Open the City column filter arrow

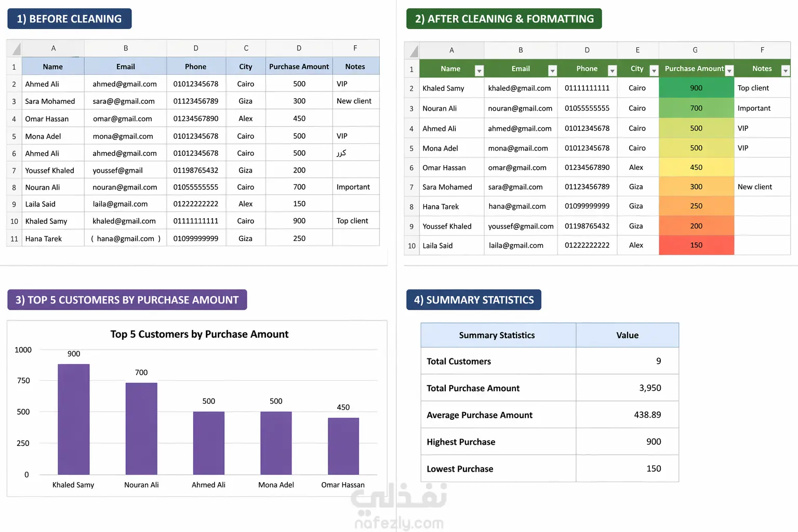(654, 70)
